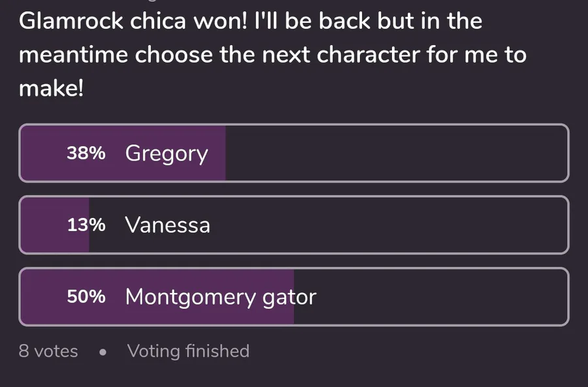
Task: Click the unfilled area of Montgomery gator's bar
Action: pyautogui.click(x=431, y=297)
